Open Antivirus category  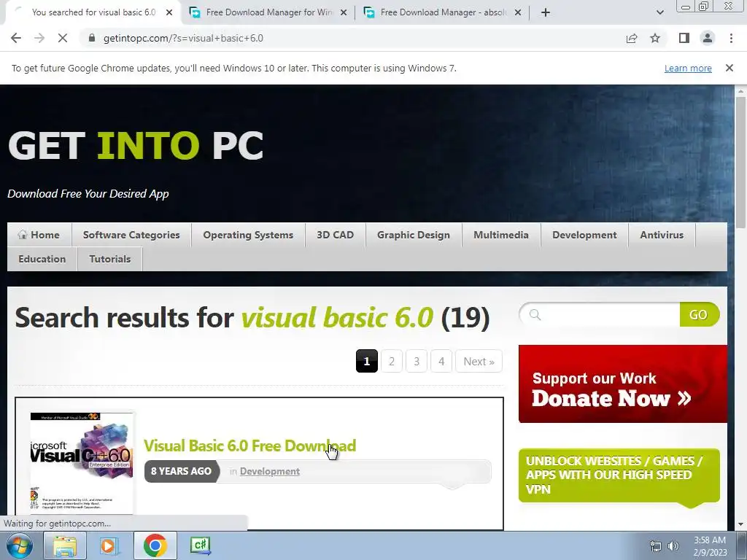tap(661, 235)
